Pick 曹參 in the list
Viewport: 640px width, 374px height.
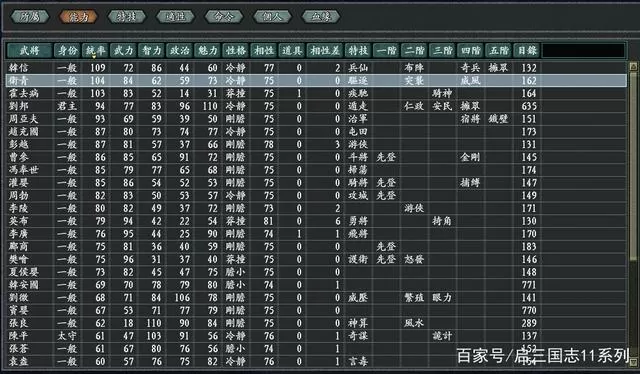point(19,157)
